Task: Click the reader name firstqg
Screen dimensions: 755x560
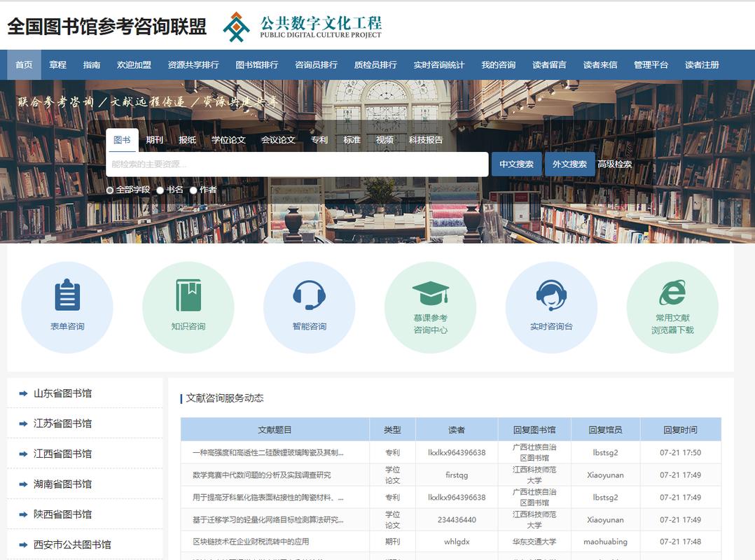Action: point(457,475)
